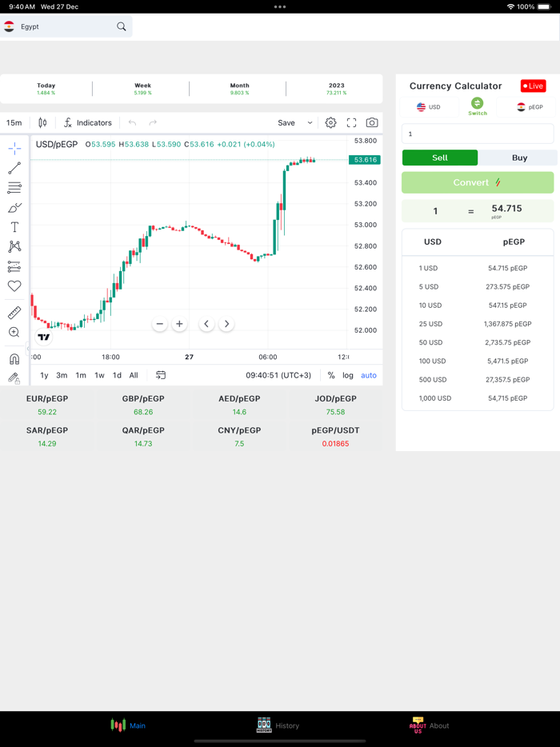Set chart range to 1y
Viewport: 560px width, 747px height.
pos(44,375)
